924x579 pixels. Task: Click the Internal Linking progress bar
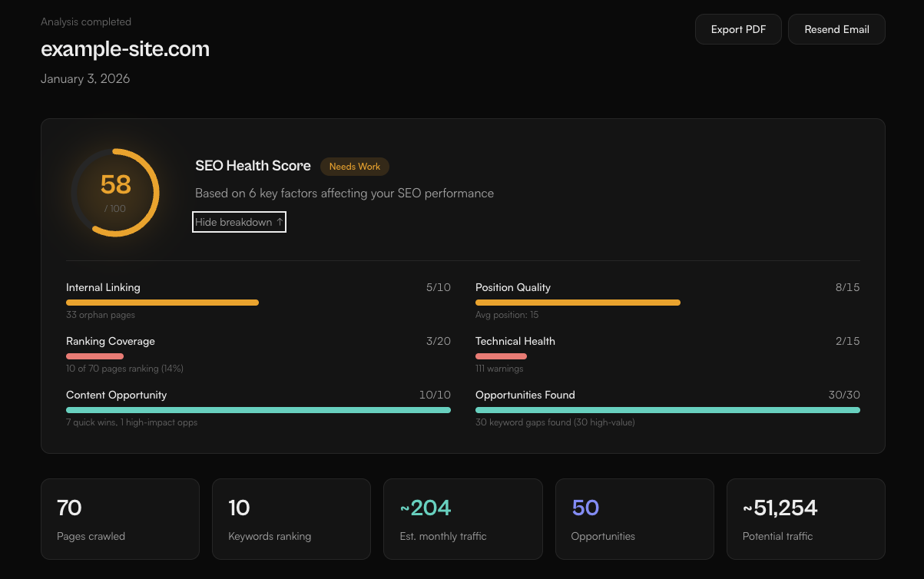coord(162,303)
